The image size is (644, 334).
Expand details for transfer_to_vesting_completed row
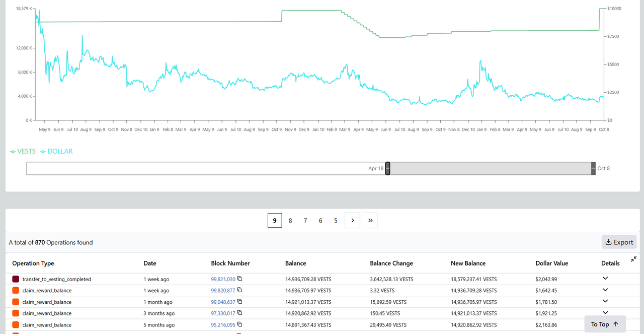click(x=605, y=278)
